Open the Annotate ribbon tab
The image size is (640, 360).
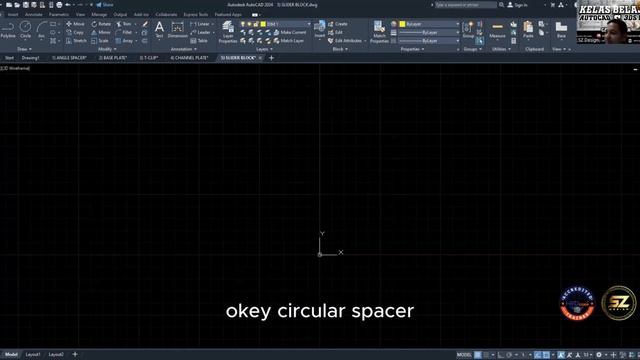[33, 14]
